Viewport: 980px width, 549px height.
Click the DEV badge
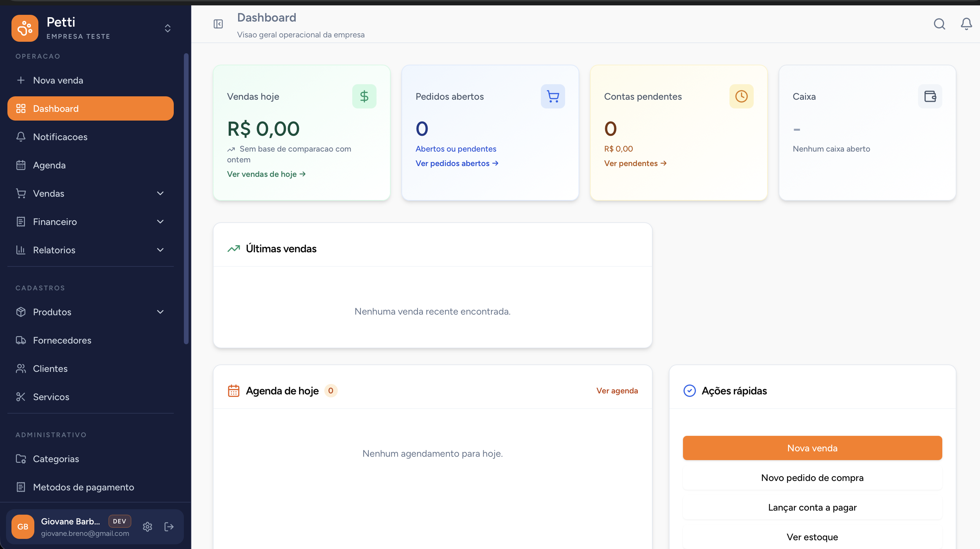120,521
